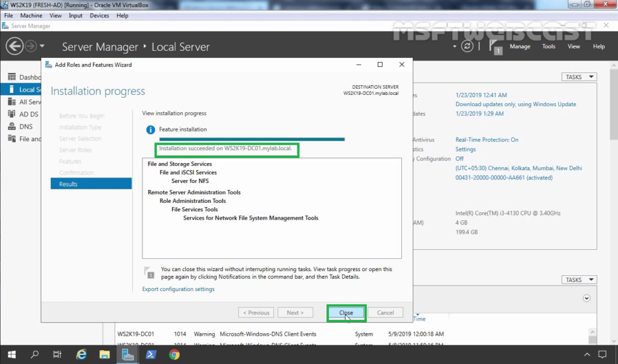
Task: Open upper TASKS dropdown in Properties
Action: click(579, 77)
